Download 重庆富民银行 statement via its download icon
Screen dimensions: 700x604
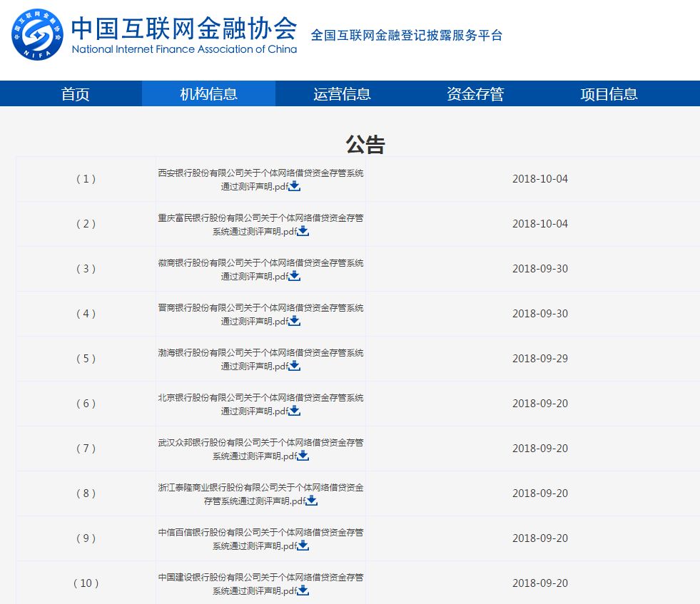coord(304,231)
